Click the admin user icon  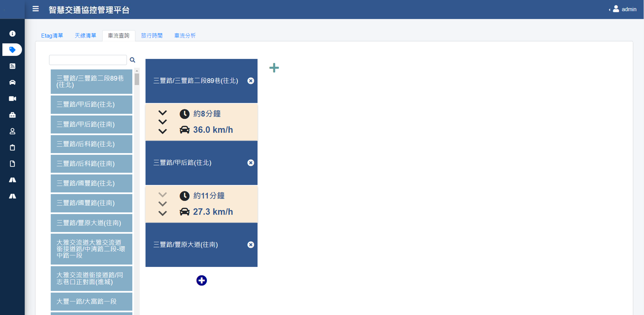[616, 9]
